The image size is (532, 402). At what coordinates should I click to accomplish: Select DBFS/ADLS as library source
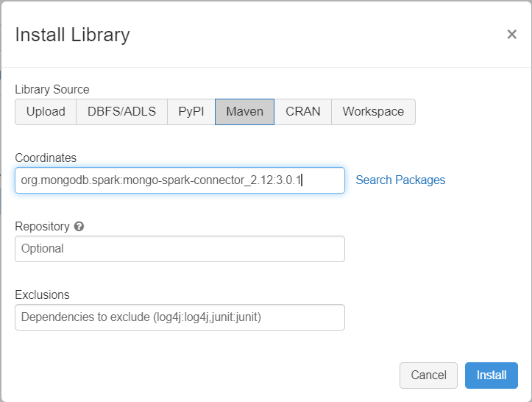click(x=122, y=112)
